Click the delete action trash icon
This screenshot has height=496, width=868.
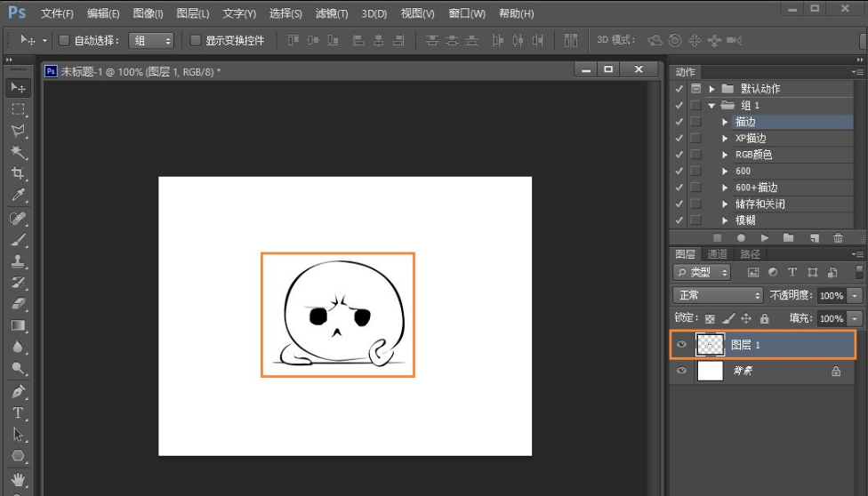click(x=838, y=238)
